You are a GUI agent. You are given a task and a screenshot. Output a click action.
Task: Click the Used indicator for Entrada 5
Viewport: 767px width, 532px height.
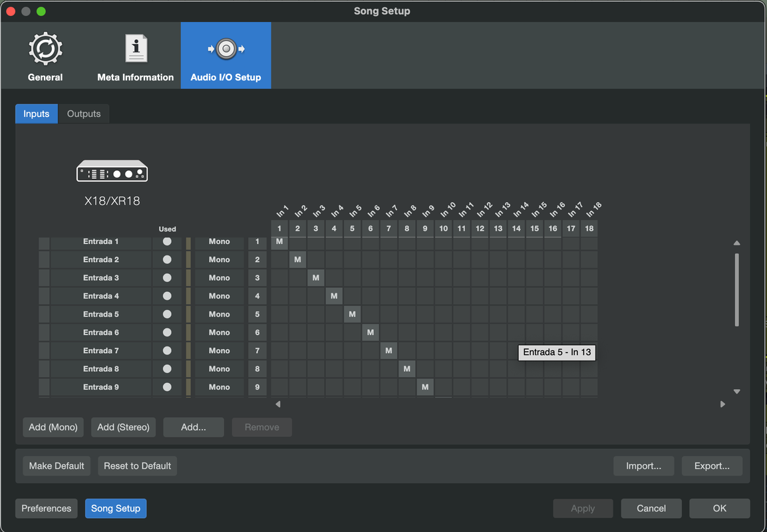point(167,314)
